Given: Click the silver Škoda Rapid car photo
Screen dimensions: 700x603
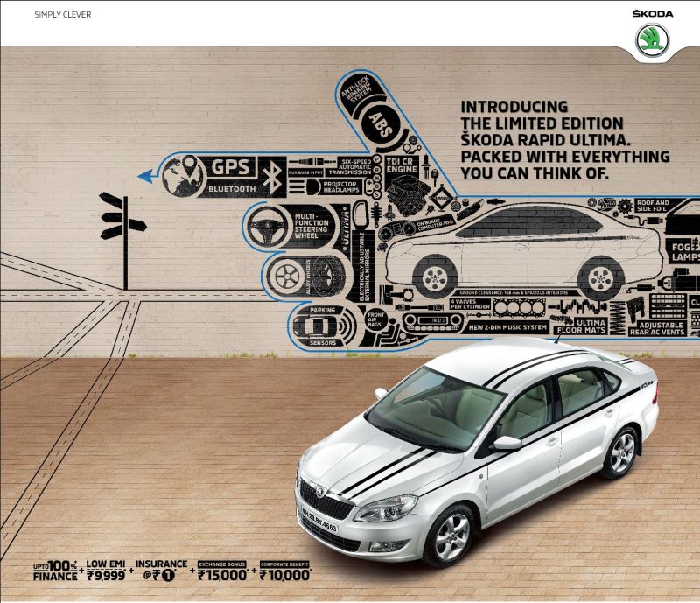Looking at the screenshot, I should click(471, 446).
